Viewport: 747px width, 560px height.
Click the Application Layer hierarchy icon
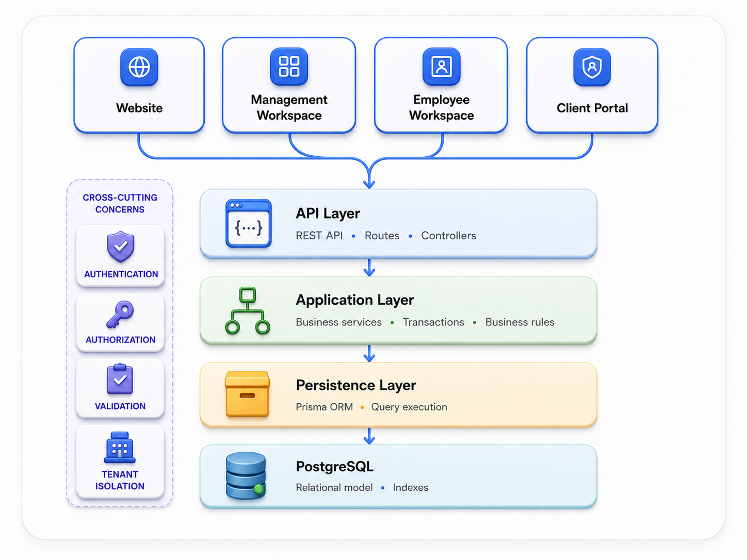click(x=248, y=310)
